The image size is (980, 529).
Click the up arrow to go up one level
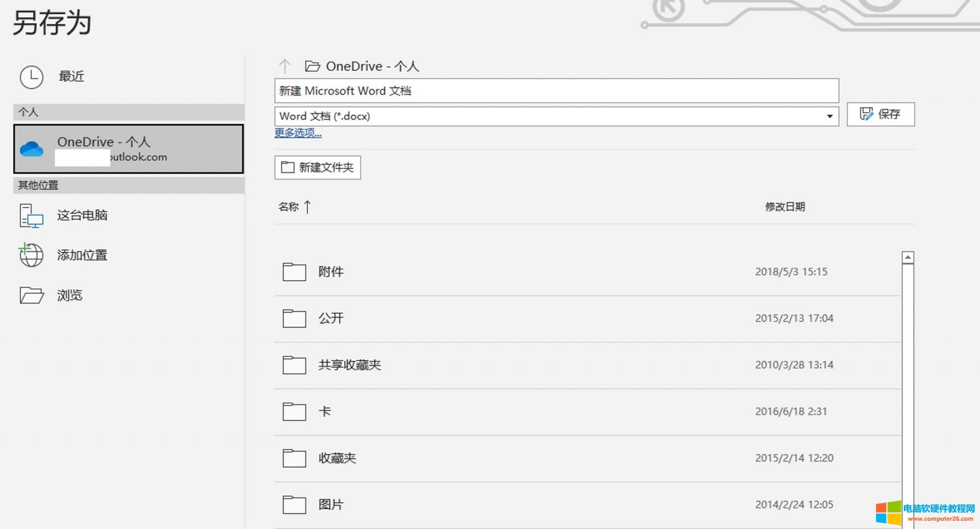[285, 66]
